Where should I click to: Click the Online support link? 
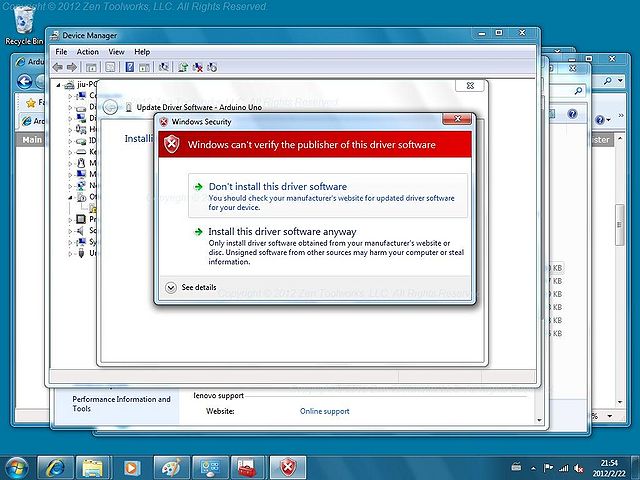324,411
